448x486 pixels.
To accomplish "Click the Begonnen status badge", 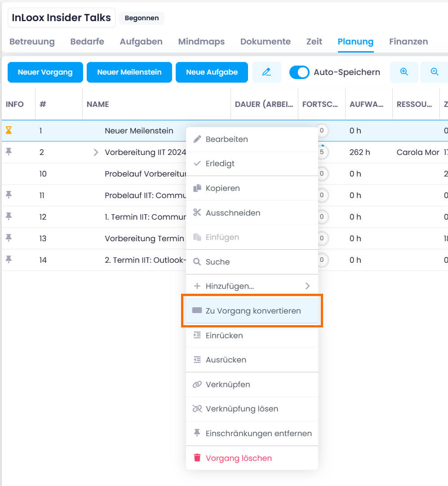I will click(x=142, y=18).
